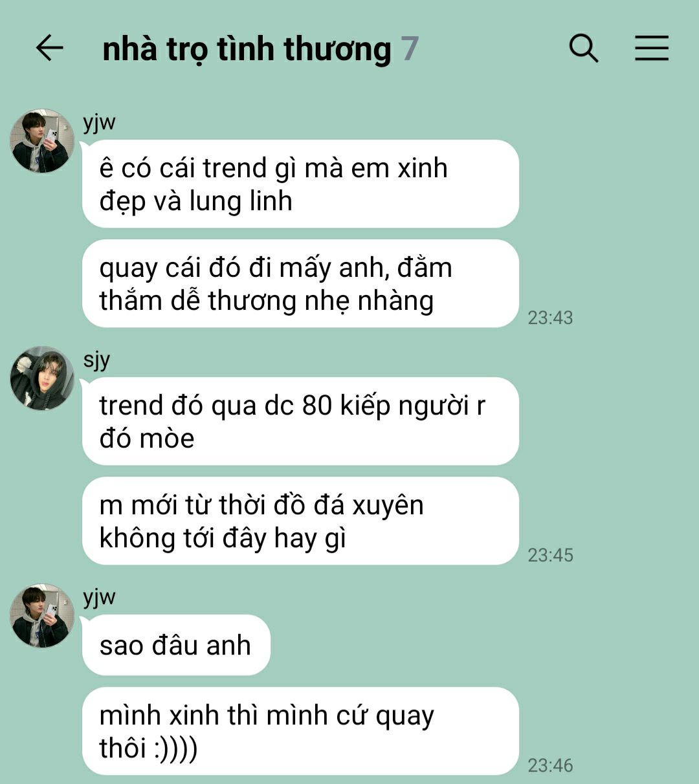Click the 23:46 timestamp
This screenshot has height=784, width=699.
pyautogui.click(x=550, y=765)
